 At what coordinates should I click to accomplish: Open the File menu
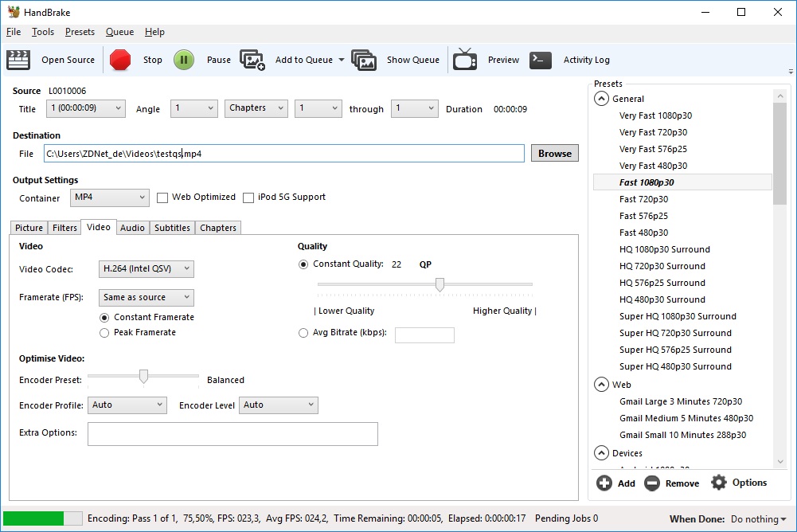14,32
